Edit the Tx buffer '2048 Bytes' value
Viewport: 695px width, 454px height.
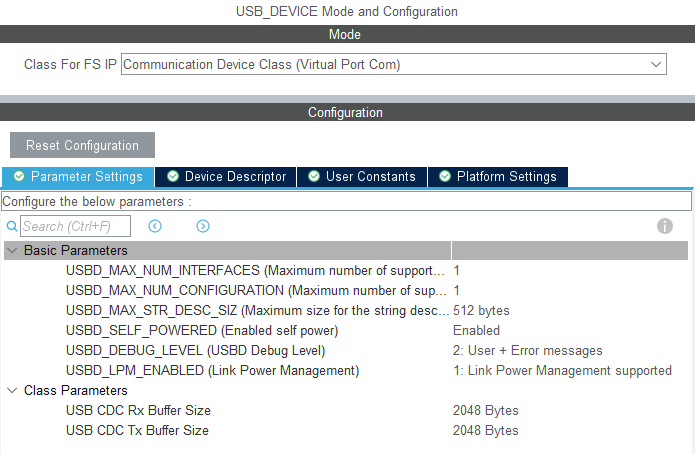click(485, 430)
